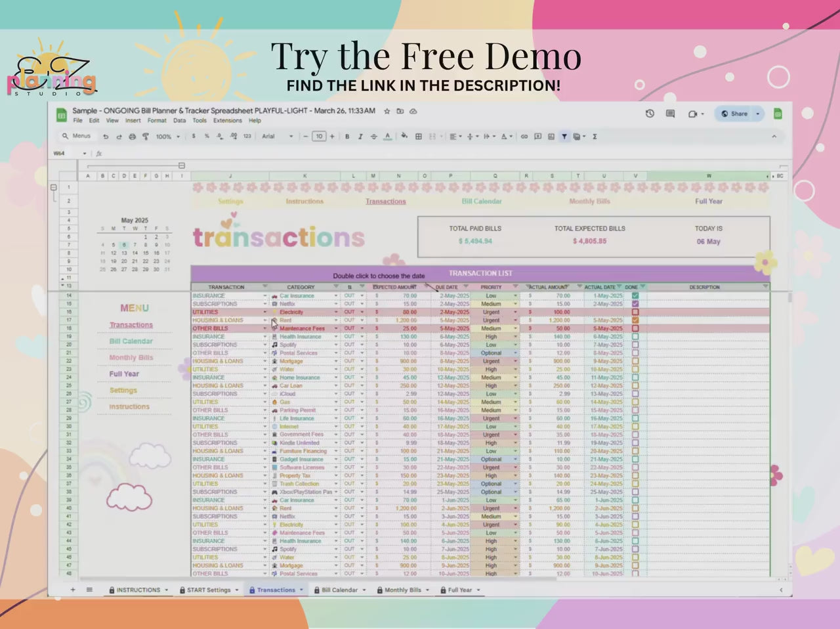Toggle italic formatting
Screen dimensions: 840x629
(360, 137)
